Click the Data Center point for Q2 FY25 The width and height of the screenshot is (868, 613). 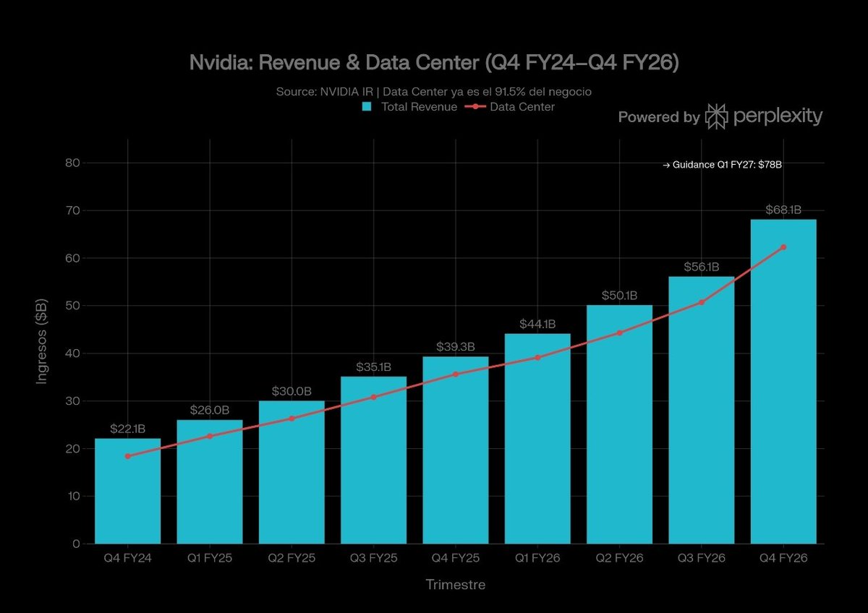click(x=292, y=419)
